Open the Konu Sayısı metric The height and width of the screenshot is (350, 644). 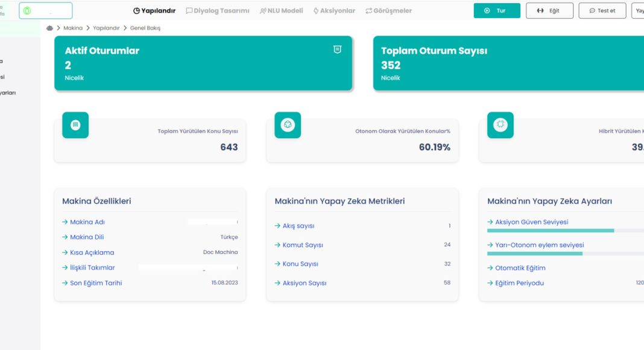tap(362, 264)
